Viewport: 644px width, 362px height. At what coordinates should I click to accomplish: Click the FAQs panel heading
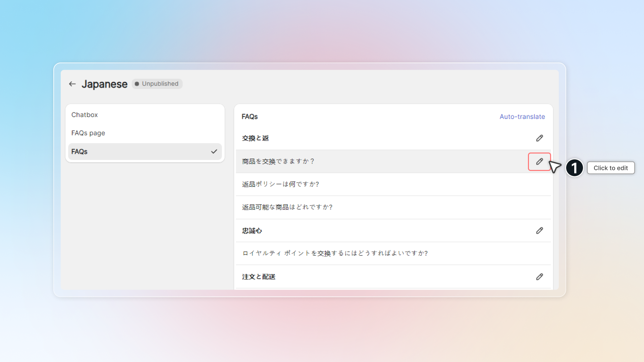click(250, 117)
